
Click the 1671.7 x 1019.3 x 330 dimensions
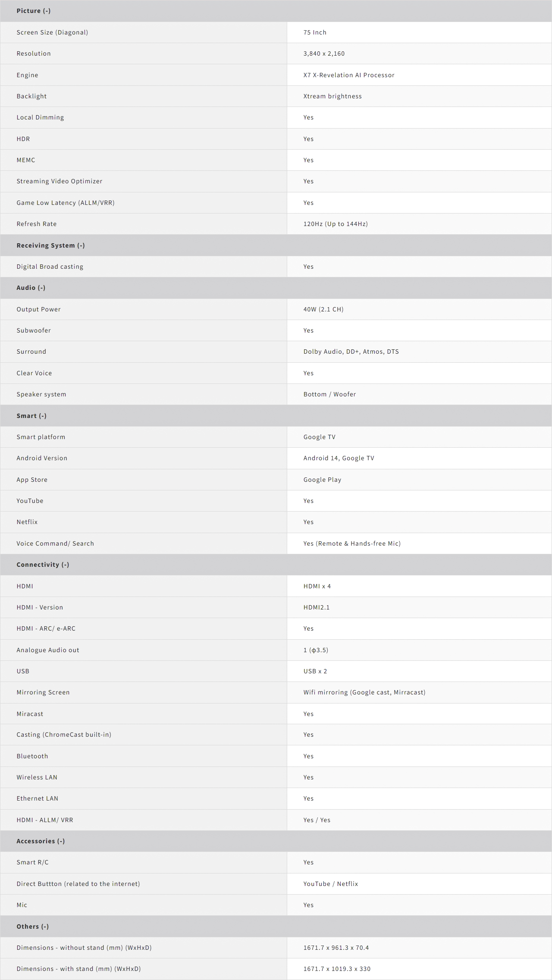coord(337,969)
